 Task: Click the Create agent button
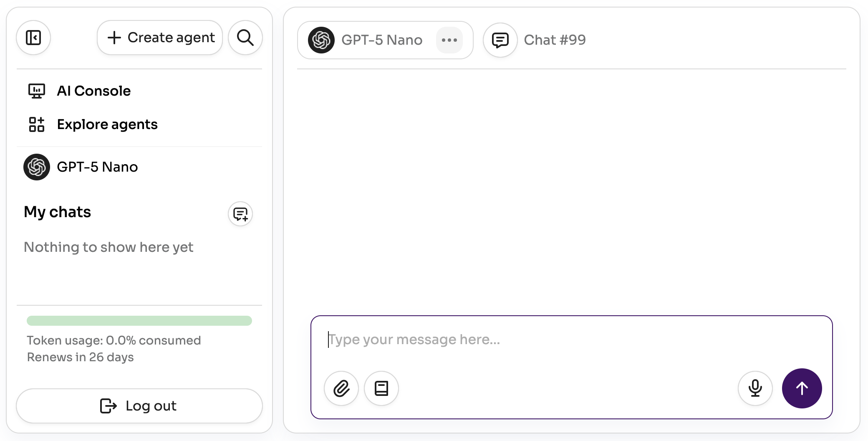(x=160, y=38)
